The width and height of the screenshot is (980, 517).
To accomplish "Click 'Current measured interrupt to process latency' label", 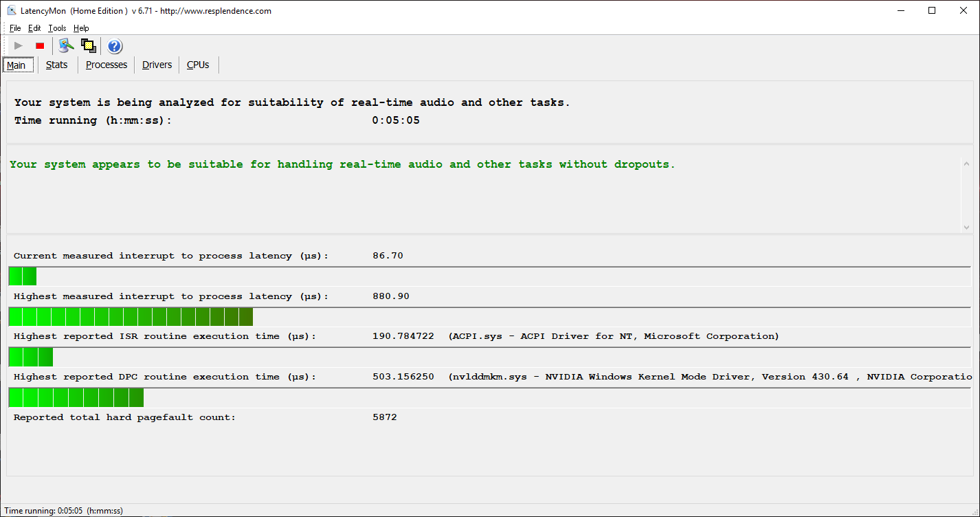I will pyautogui.click(x=171, y=256).
